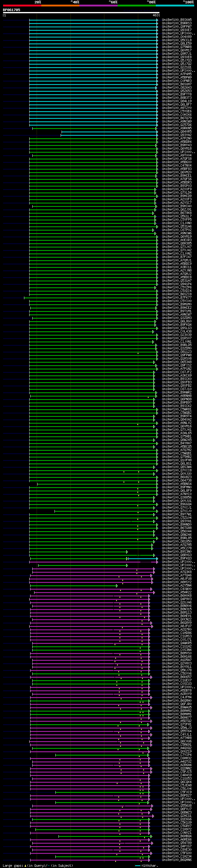Viewport: 197px width, 868px height.
Task: Select the UniRef100_A7P4M5 label
Action: 177,74
